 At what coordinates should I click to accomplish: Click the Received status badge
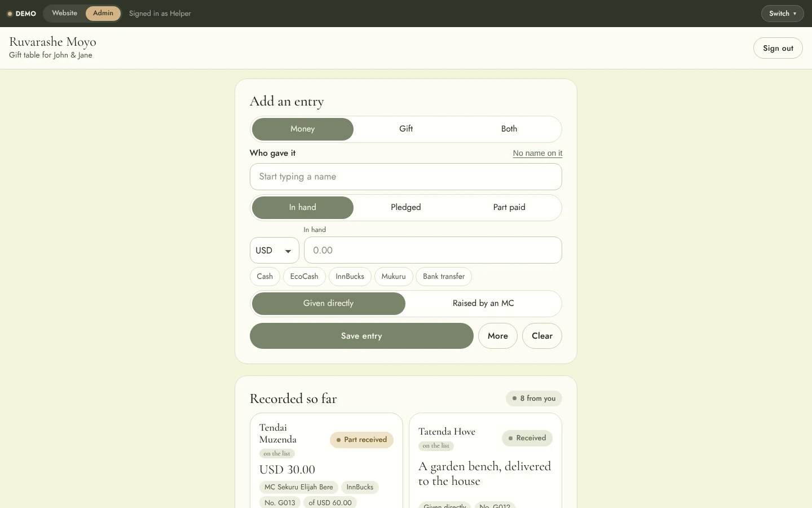[527, 438]
